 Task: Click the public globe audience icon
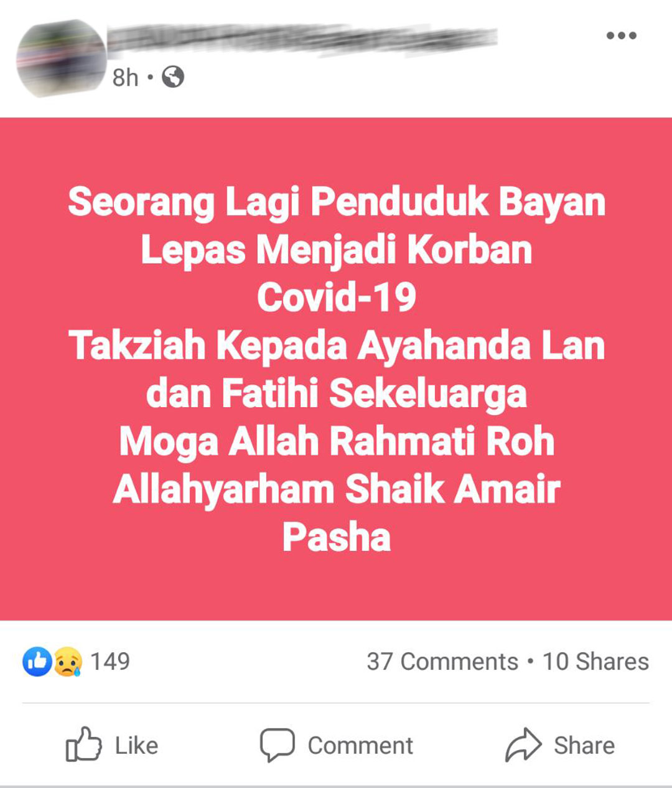173,77
